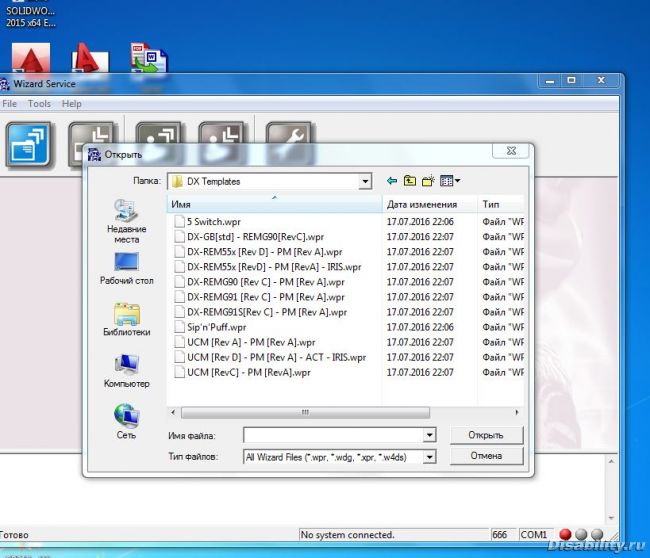Click the Имя файла text field
Image resolution: width=650 pixels, height=558 pixels.
332,435
